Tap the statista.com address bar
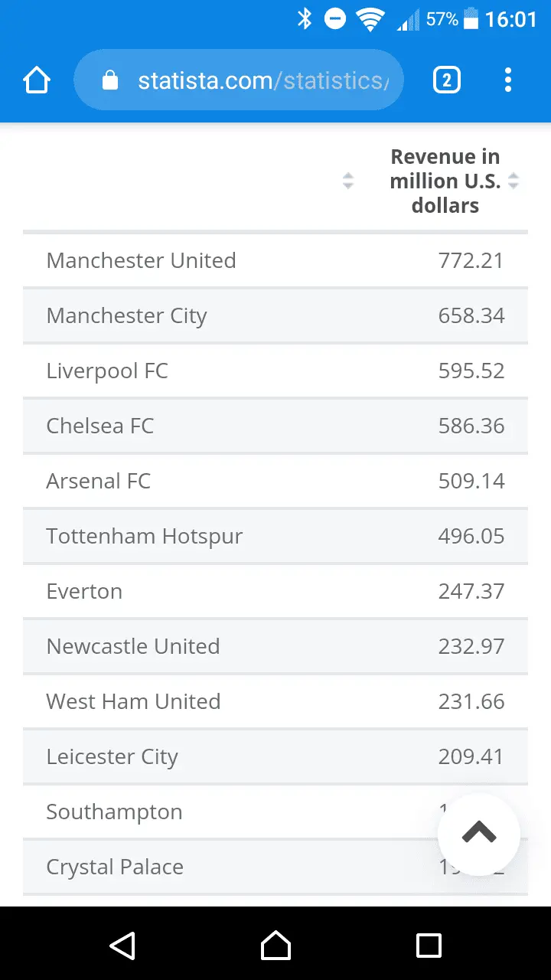The image size is (551, 980). pos(260,80)
